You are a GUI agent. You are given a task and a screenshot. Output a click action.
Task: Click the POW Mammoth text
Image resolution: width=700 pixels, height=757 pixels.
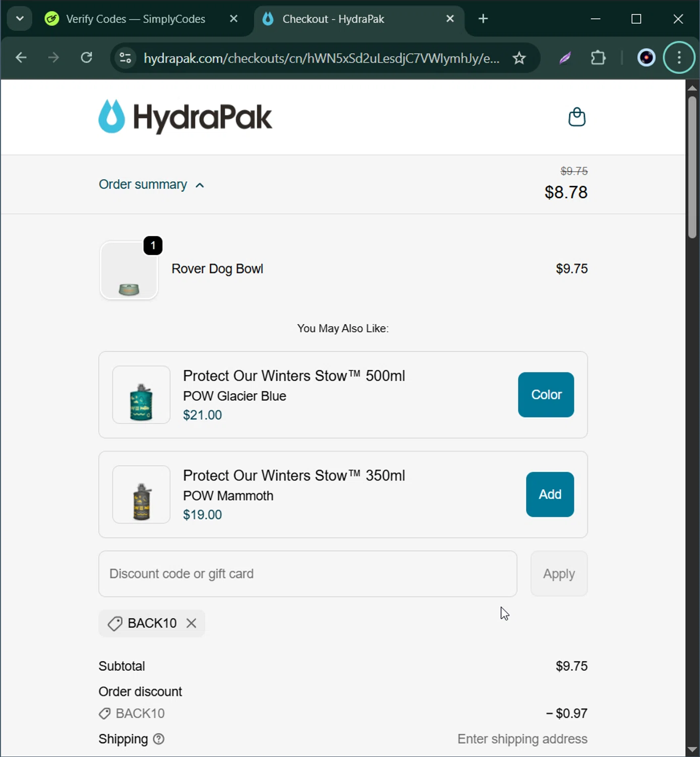228,496
